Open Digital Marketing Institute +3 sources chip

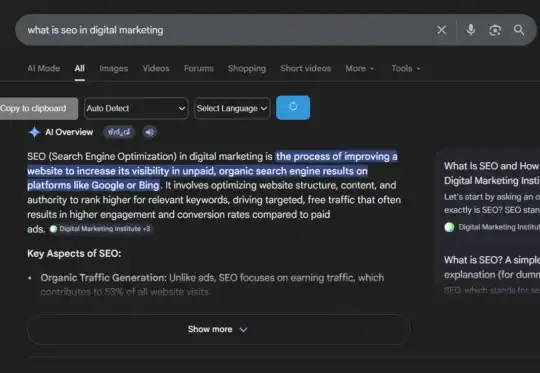click(x=100, y=229)
